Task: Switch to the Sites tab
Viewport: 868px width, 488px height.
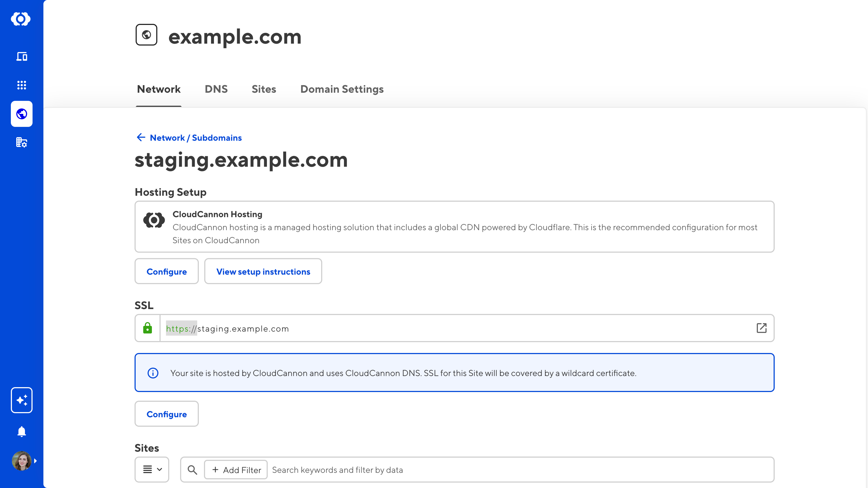Action: (x=264, y=89)
